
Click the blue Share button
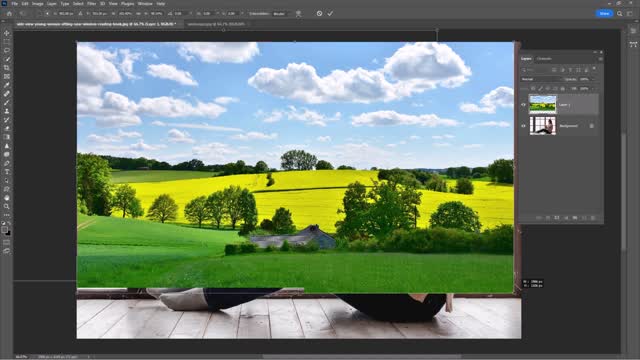pos(604,13)
